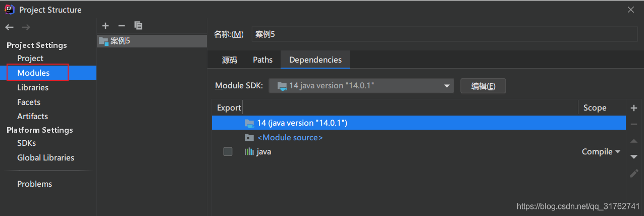Viewport: 644px width, 216px height.
Task: Open Compile scope dropdown for java
Action: (x=601, y=151)
